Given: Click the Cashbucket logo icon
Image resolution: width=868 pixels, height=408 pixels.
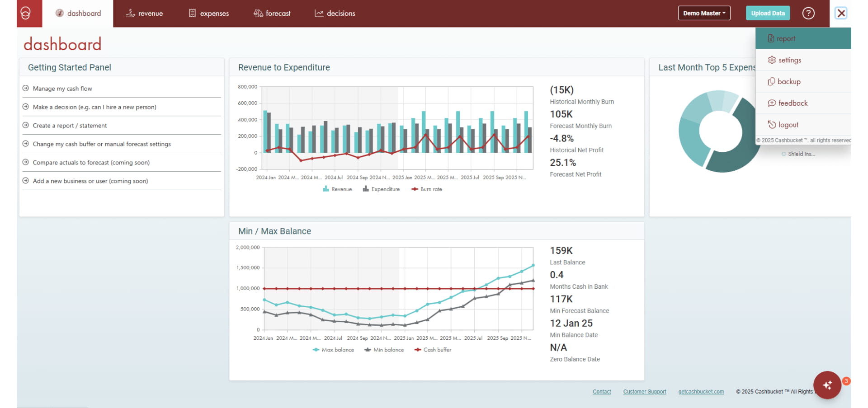Looking at the screenshot, I should (x=26, y=13).
